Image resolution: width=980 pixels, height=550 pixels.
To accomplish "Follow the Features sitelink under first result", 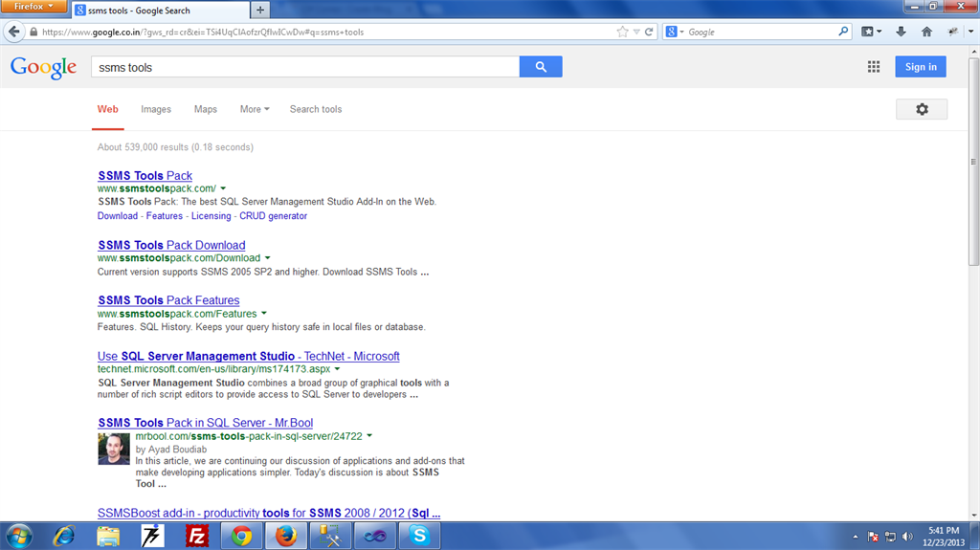I will (x=165, y=216).
